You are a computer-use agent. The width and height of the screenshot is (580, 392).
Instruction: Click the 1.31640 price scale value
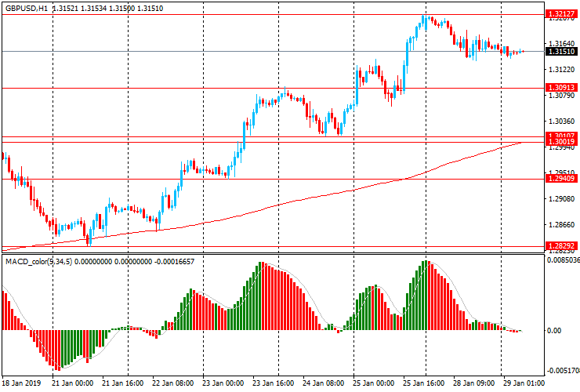[562, 44]
